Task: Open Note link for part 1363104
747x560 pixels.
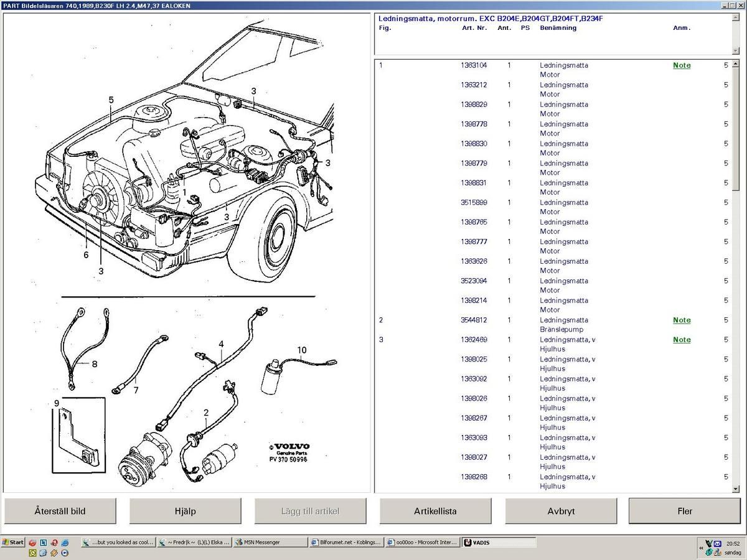Action: click(x=682, y=65)
